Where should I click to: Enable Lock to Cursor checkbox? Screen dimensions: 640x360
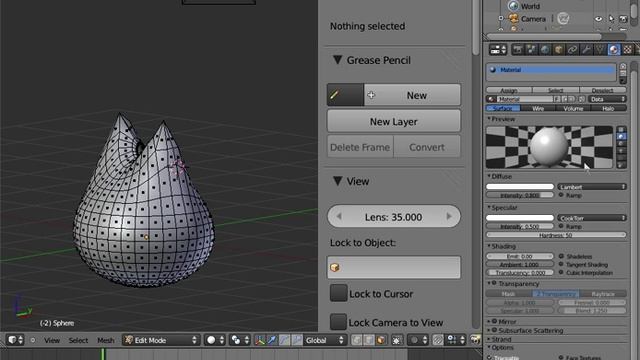tap(338, 293)
